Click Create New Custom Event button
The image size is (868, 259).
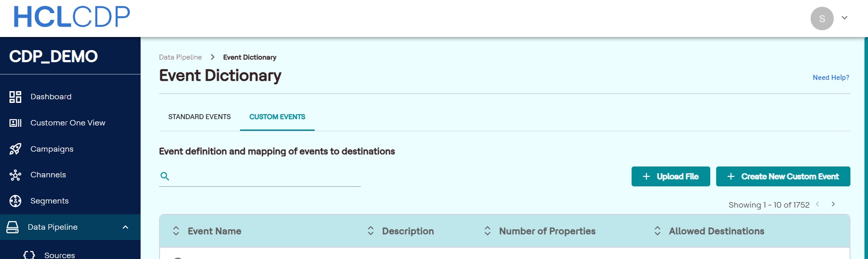click(x=783, y=176)
